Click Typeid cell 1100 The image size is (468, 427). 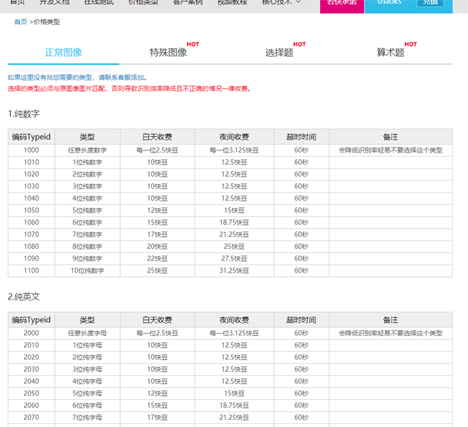pyautogui.click(x=31, y=270)
